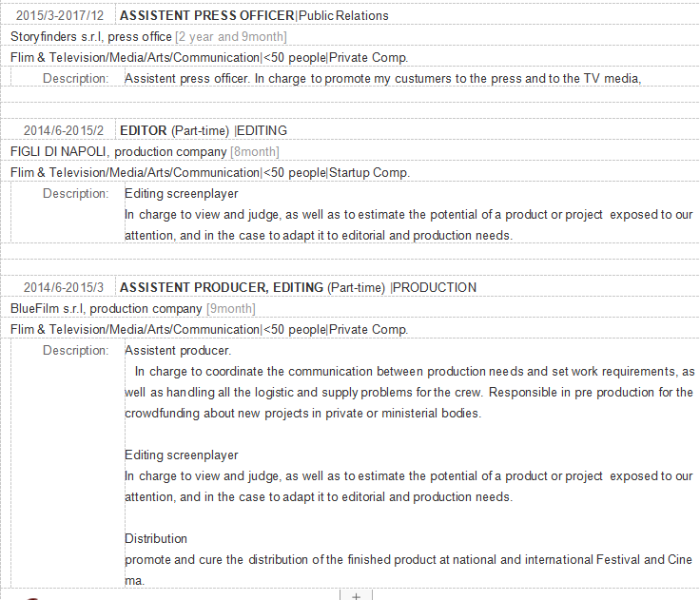Click the plus button at page bottom
Image resolution: width=700 pixels, height=600 pixels.
[x=356, y=595]
